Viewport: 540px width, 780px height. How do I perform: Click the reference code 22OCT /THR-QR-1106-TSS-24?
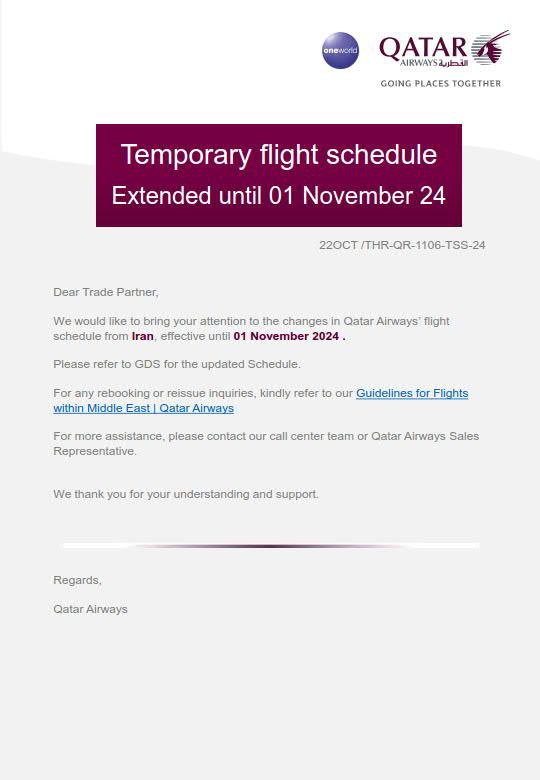pyautogui.click(x=402, y=245)
